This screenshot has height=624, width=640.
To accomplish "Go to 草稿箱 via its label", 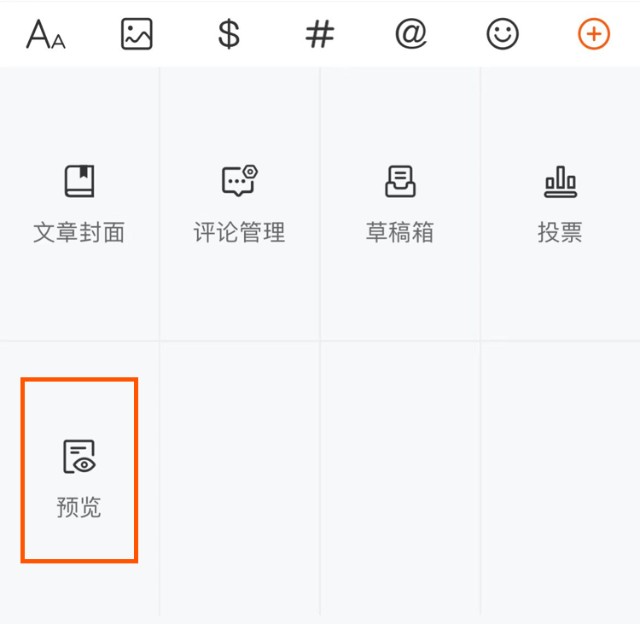I will (400, 232).
